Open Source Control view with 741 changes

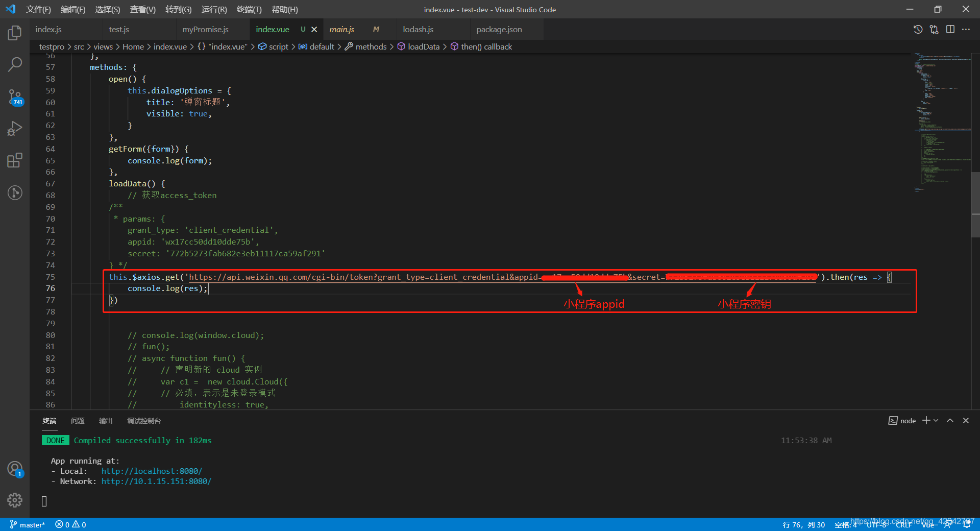pos(15,97)
